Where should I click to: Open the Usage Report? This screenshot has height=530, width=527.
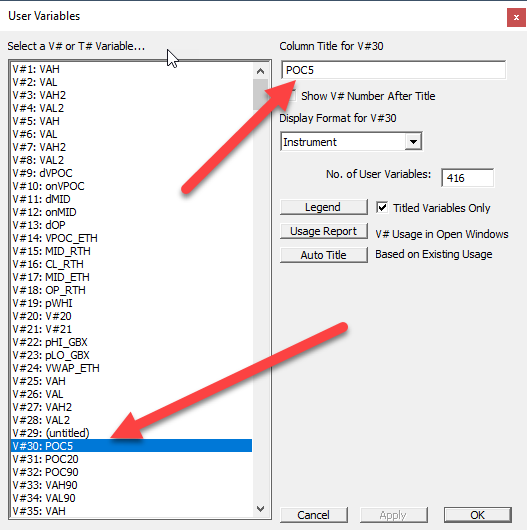(x=324, y=231)
